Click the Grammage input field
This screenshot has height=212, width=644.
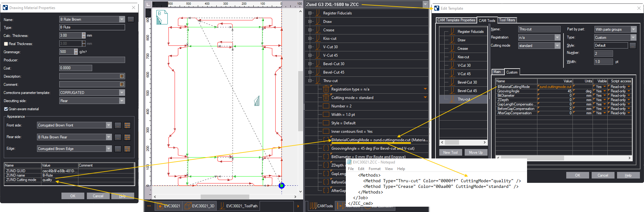pos(67,52)
